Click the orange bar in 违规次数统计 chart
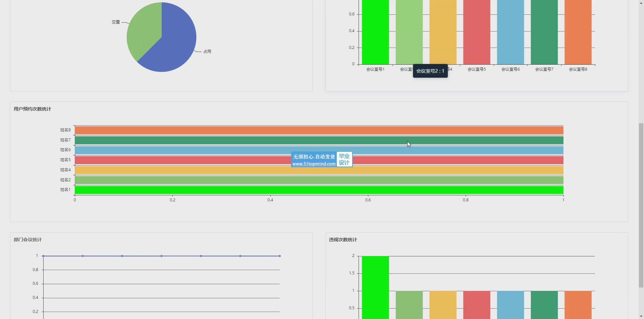 coord(578,305)
